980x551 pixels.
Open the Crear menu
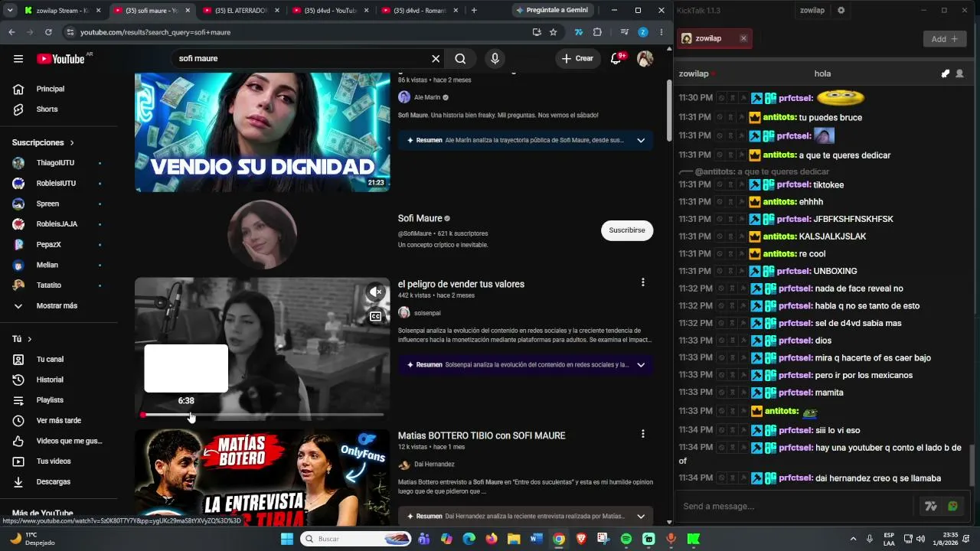click(577, 59)
